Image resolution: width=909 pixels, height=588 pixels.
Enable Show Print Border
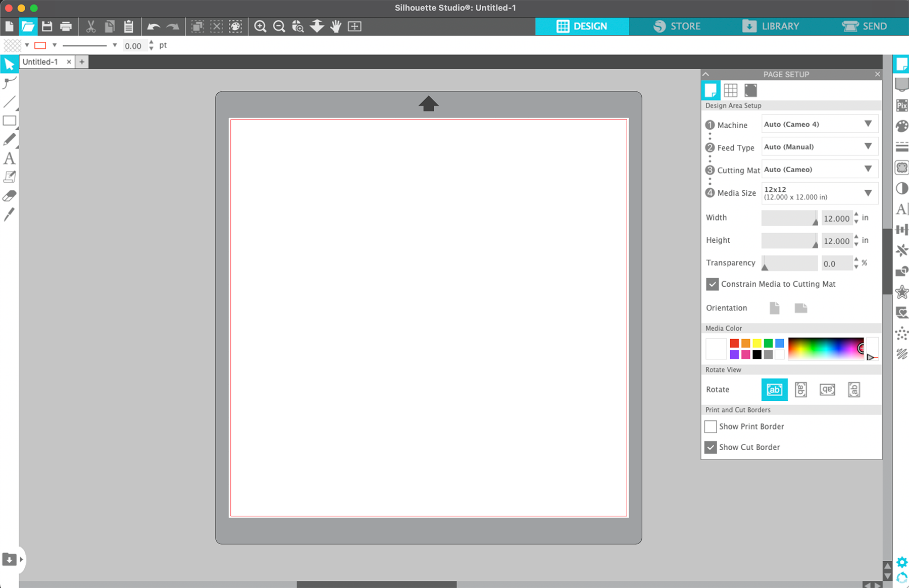(x=711, y=426)
